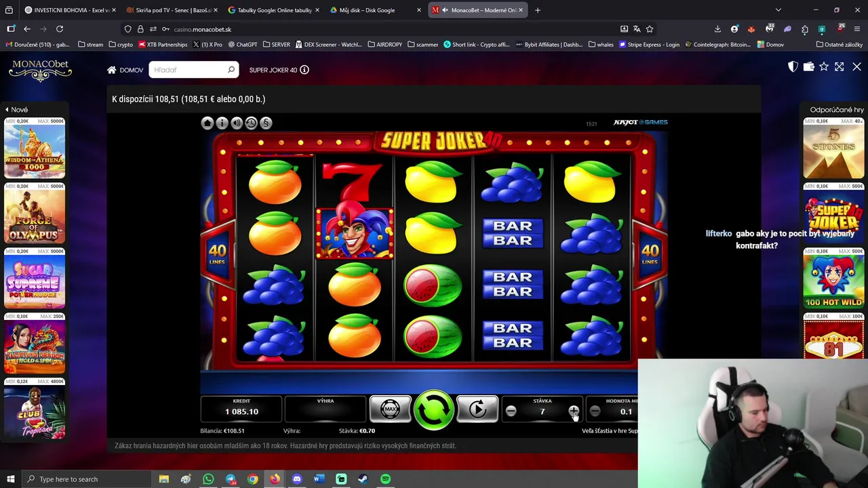
Task: Open the crypto bookmarks folder
Action: 121,45
